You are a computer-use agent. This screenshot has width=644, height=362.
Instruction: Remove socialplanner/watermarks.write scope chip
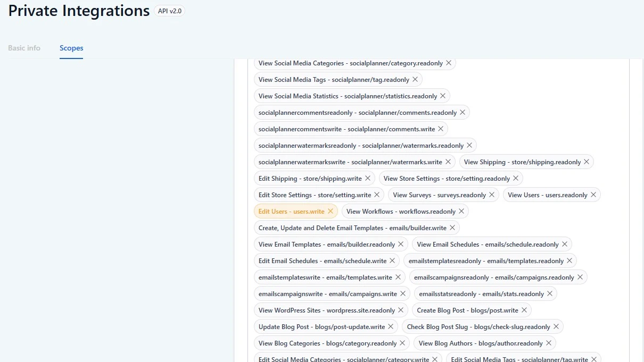448,162
